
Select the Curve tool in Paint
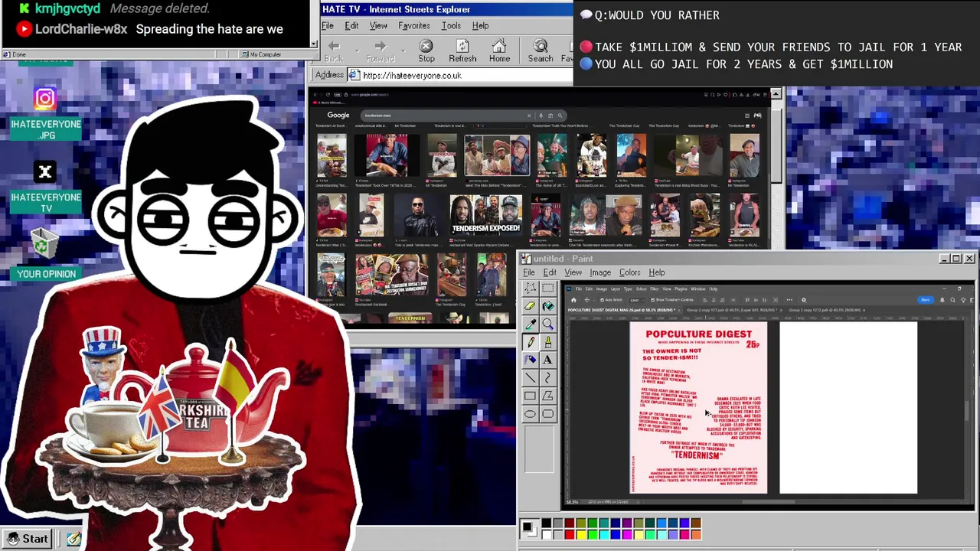click(547, 377)
